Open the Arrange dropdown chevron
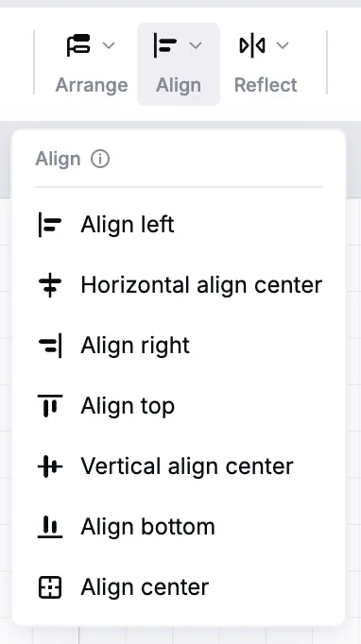 point(109,45)
